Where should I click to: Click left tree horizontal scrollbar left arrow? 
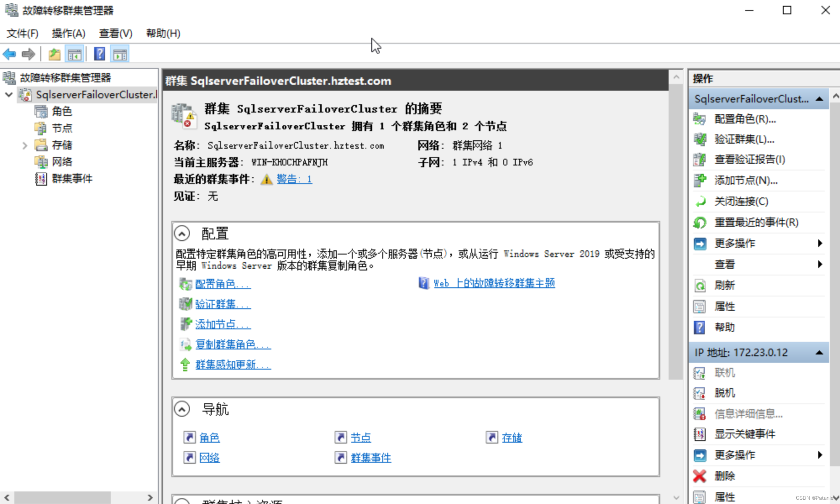tap(7, 498)
